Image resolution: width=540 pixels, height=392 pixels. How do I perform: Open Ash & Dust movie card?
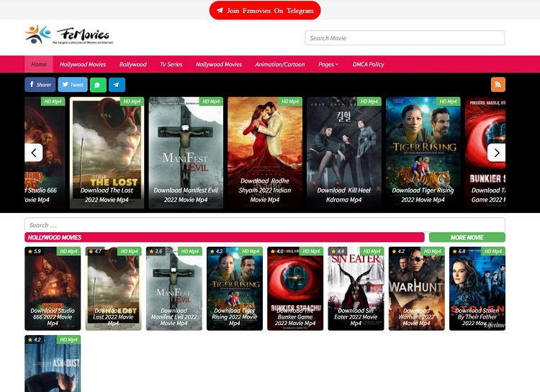pos(53,363)
